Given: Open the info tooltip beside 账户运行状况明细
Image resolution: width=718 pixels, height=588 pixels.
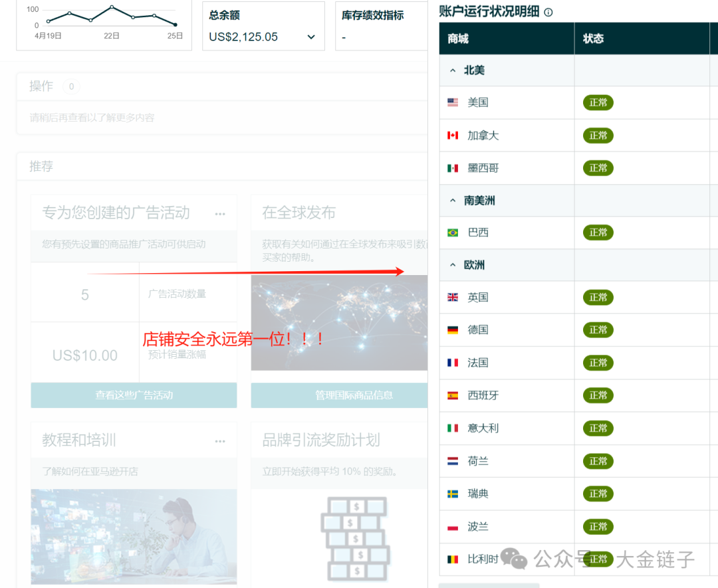Looking at the screenshot, I should point(547,12).
